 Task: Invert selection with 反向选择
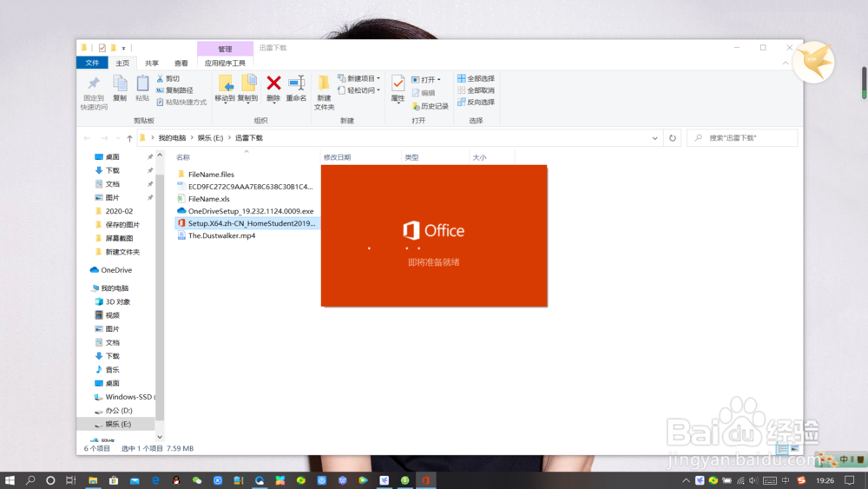[x=476, y=102]
